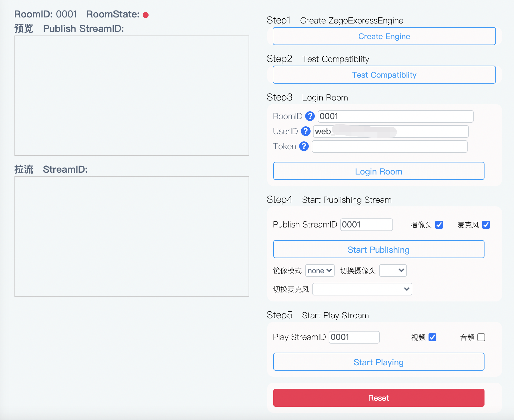Screen dimensions: 514x420
Task: Uncheck the 视频 checkbox in Step5
Action: pyautogui.click(x=432, y=337)
